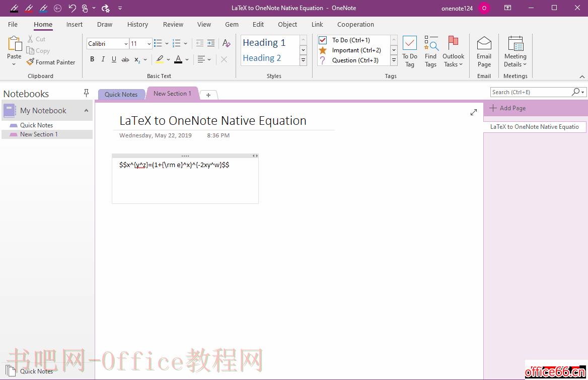
Task: Toggle italic formatting
Action: [103, 59]
